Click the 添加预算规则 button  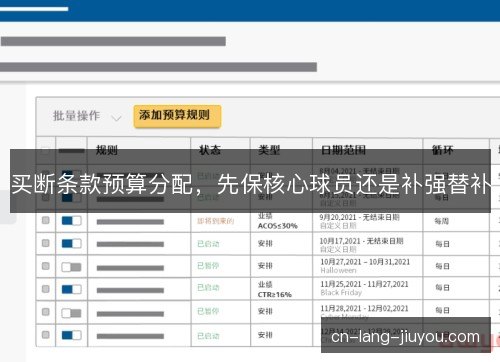click(177, 116)
